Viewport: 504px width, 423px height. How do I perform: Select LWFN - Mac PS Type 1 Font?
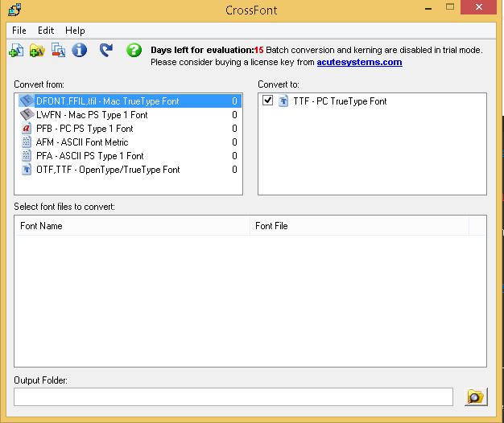[129, 114]
